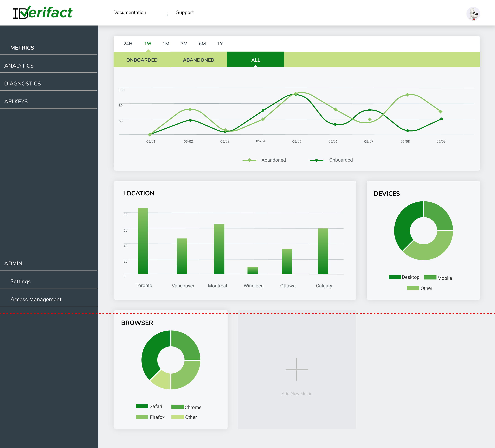Select the 1Y time range

tap(220, 44)
